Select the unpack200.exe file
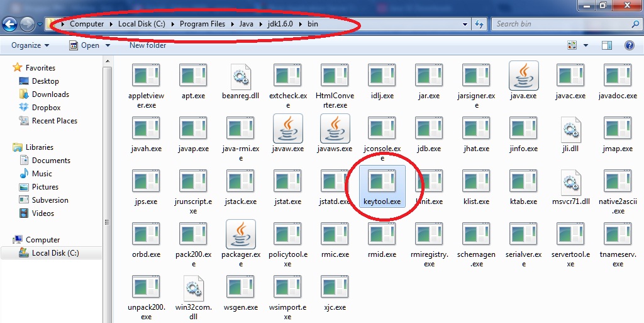Viewport: 644px width, 323px height. click(x=146, y=298)
